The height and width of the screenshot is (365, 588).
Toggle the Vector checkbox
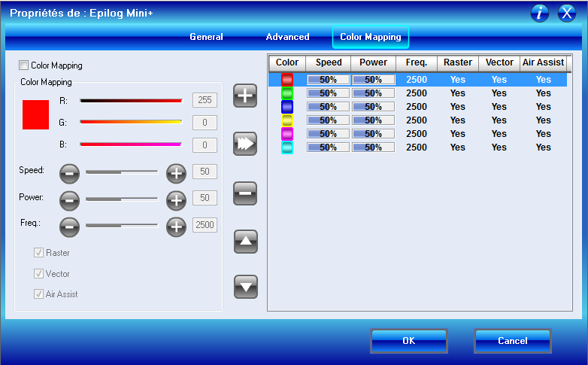tap(38, 273)
